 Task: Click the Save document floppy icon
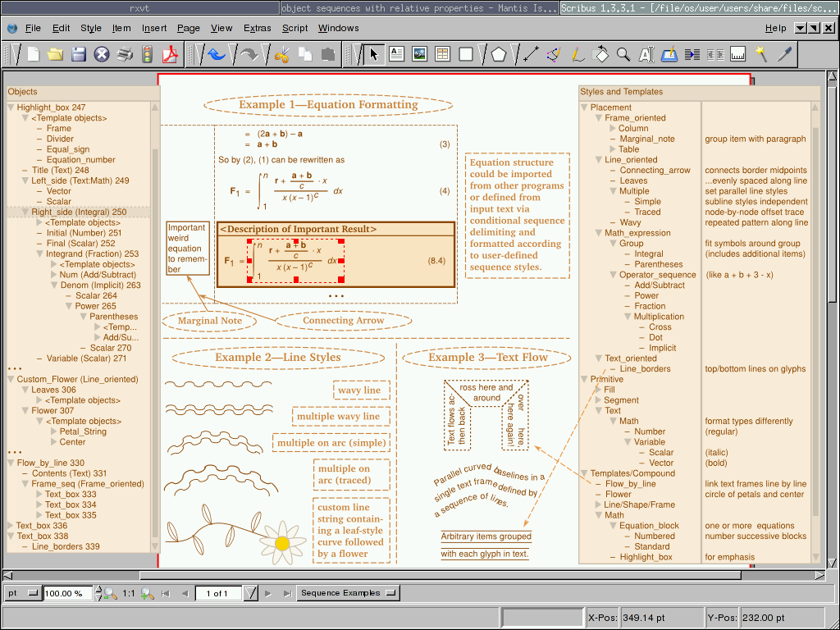79,55
